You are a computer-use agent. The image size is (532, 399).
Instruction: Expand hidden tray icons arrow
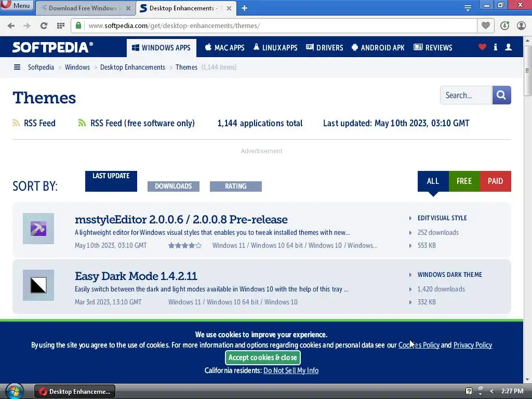tap(491, 391)
